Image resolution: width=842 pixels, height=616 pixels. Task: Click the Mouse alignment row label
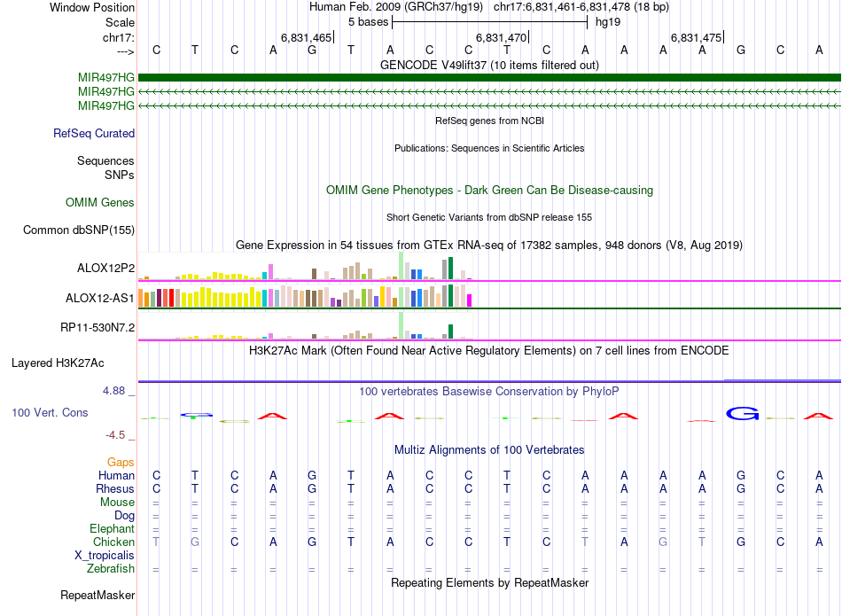click(x=117, y=503)
